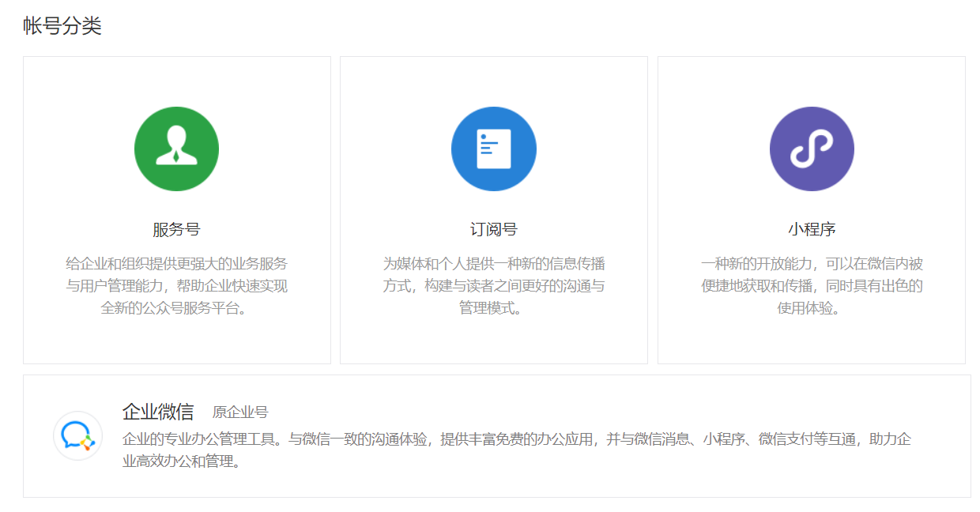Click the 企业微信 chat bubble logo
Screen dimensions: 980x512
click(77, 435)
